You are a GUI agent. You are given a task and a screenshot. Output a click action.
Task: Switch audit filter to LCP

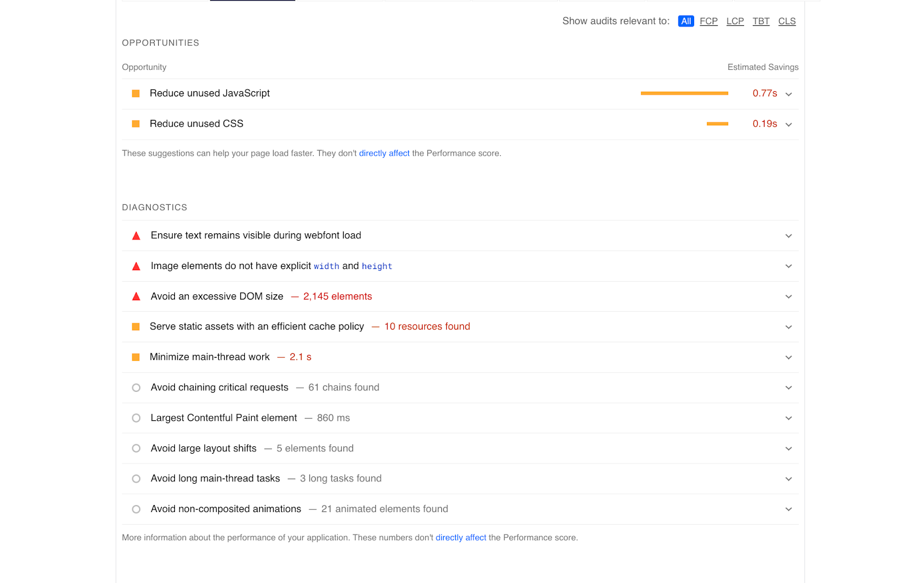click(735, 21)
